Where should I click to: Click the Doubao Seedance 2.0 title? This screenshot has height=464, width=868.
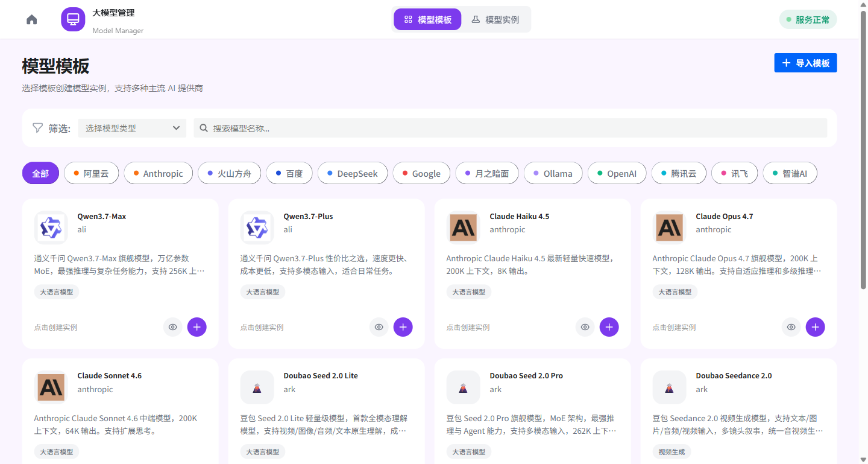(734, 375)
